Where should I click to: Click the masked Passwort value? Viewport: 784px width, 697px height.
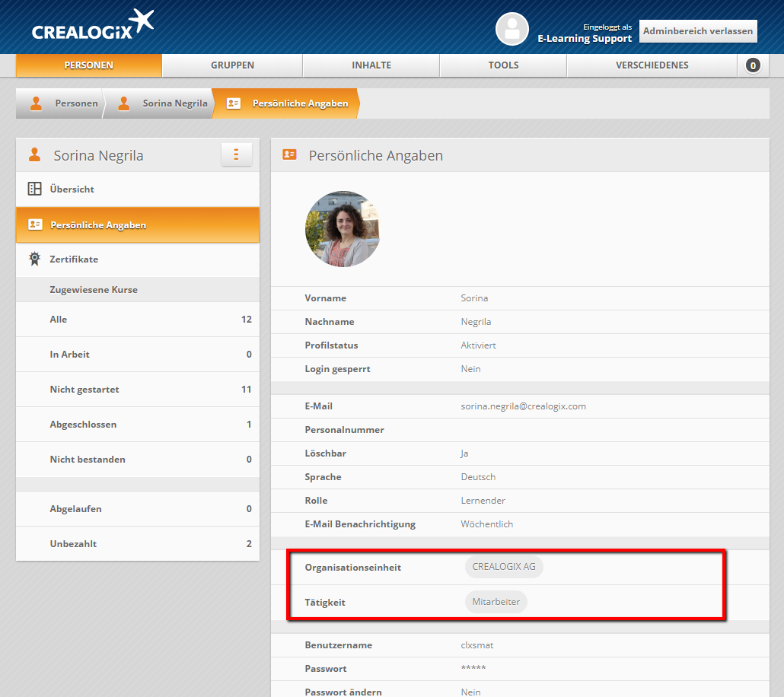pos(473,669)
